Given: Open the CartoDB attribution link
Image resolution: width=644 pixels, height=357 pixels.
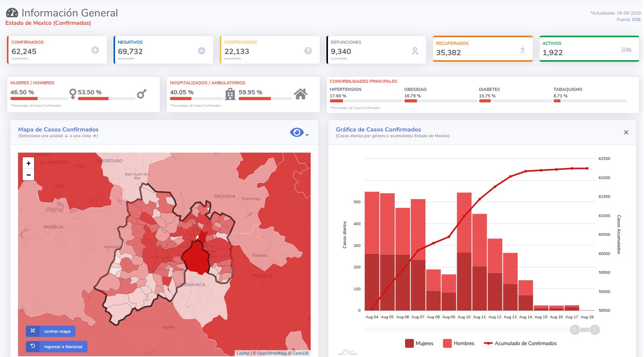Looking at the screenshot, I should (x=300, y=353).
